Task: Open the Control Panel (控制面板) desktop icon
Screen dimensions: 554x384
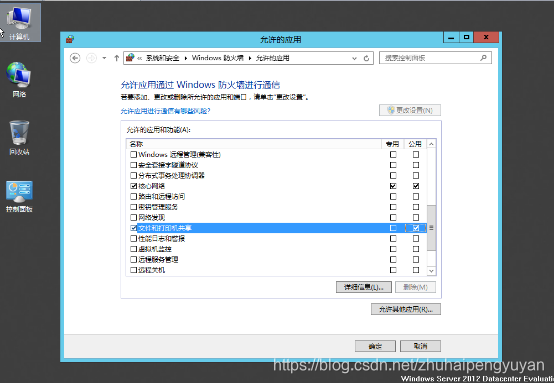Action: [19, 196]
